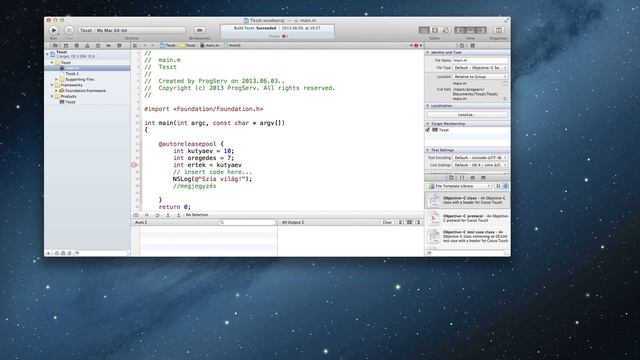Collapse the Identity and Type section
640x360 pixels.
point(428,53)
